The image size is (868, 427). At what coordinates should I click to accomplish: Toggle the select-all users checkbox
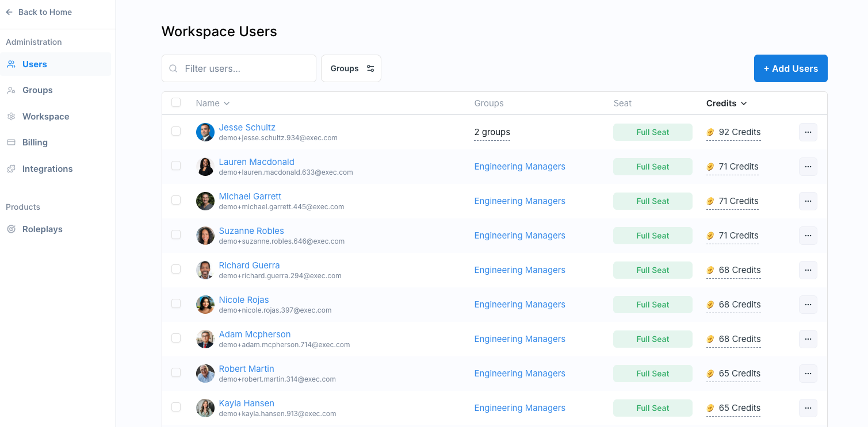(x=176, y=103)
